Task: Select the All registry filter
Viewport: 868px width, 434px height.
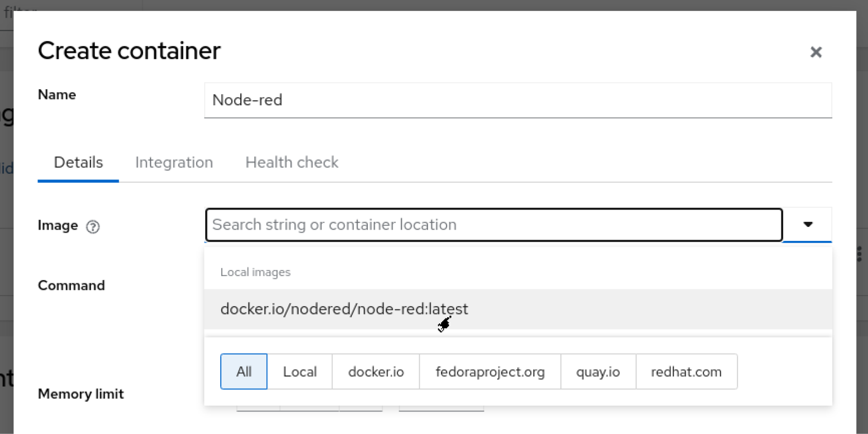Action: coord(244,372)
